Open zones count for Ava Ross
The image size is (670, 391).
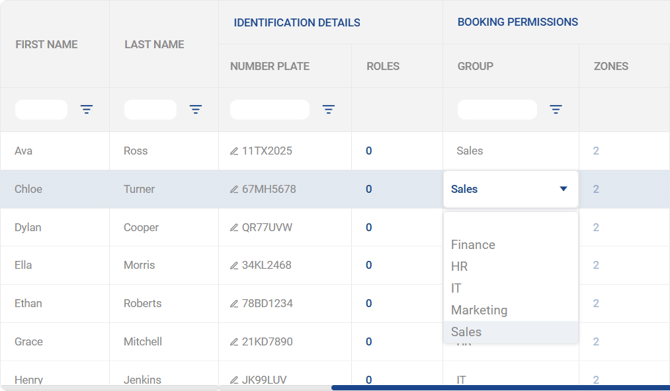pos(596,151)
